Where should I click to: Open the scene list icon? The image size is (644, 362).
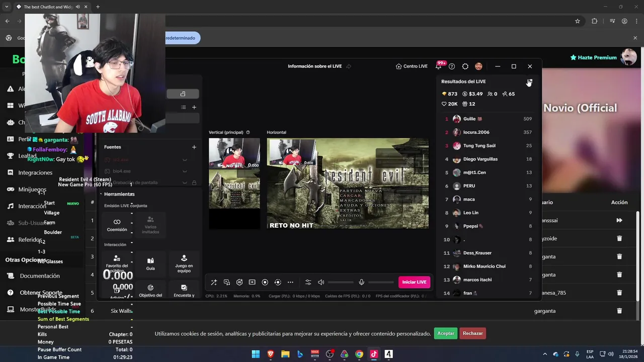(183, 107)
